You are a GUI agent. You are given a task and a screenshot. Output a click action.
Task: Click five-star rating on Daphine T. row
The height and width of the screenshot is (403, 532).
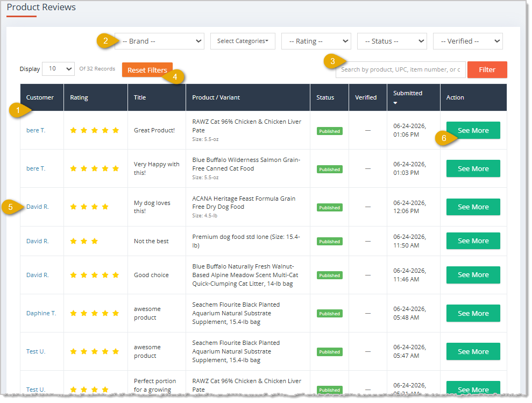click(x=94, y=313)
